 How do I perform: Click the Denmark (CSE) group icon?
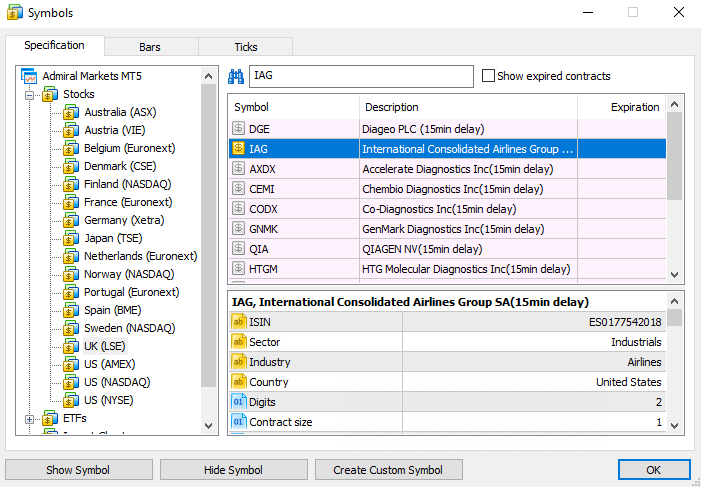71,166
